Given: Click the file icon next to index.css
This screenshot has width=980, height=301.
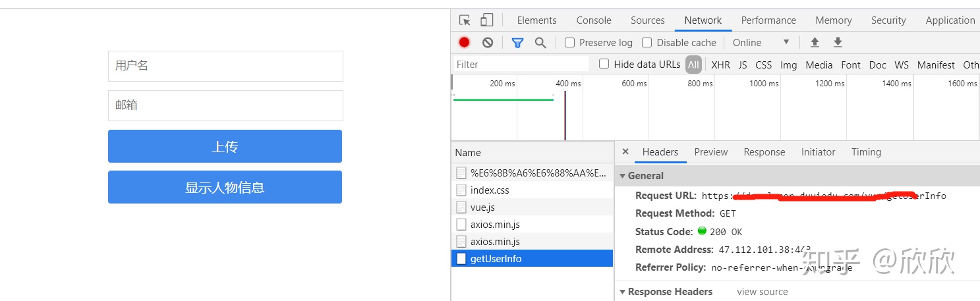Looking at the screenshot, I should click(461, 190).
